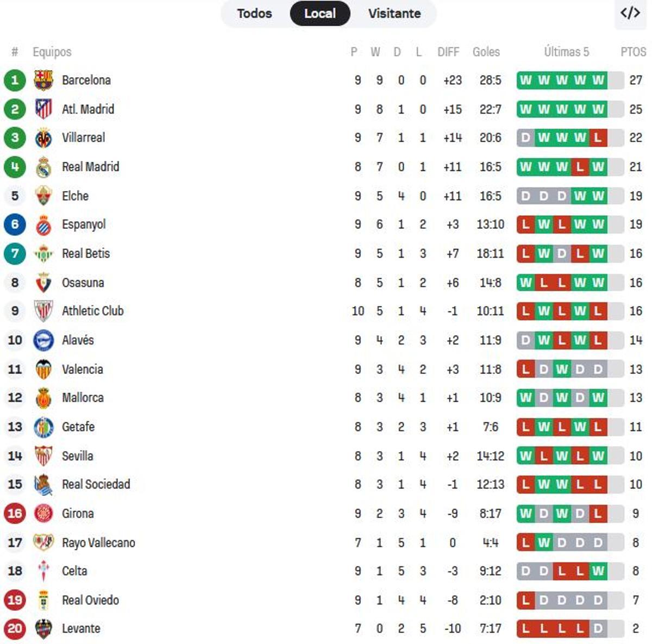The width and height of the screenshot is (652, 644).
Task: Open the Visitante standings tab
Action: pyautogui.click(x=395, y=14)
